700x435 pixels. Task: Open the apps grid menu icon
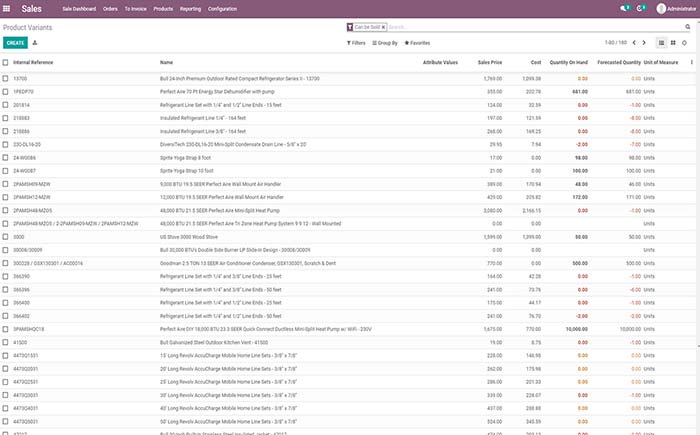(9, 8)
